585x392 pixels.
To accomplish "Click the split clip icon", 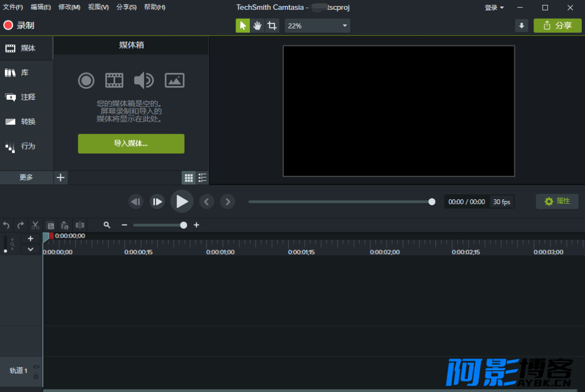I will click(x=80, y=225).
